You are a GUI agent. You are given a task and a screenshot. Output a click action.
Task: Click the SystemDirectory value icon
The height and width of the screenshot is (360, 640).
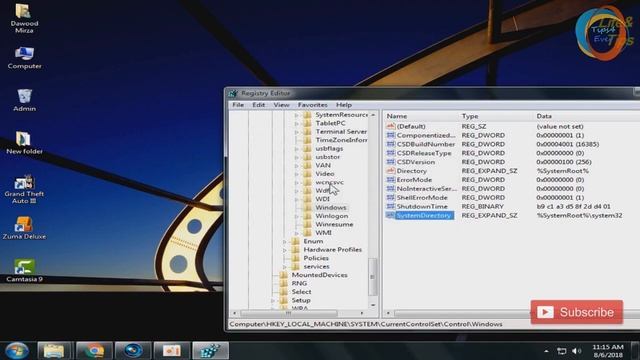[x=391, y=215]
